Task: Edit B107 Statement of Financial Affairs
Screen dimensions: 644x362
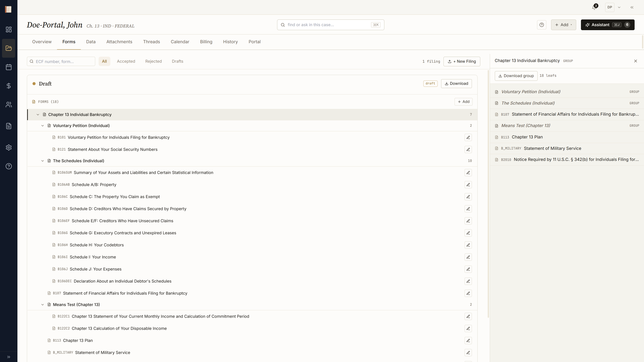Action: point(468,293)
